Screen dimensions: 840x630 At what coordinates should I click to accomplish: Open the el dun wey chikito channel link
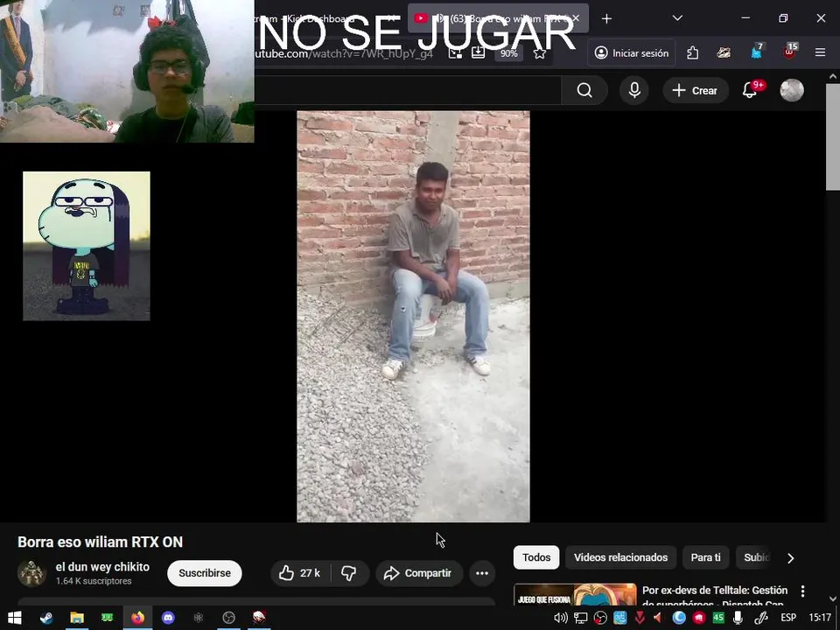pos(102,567)
